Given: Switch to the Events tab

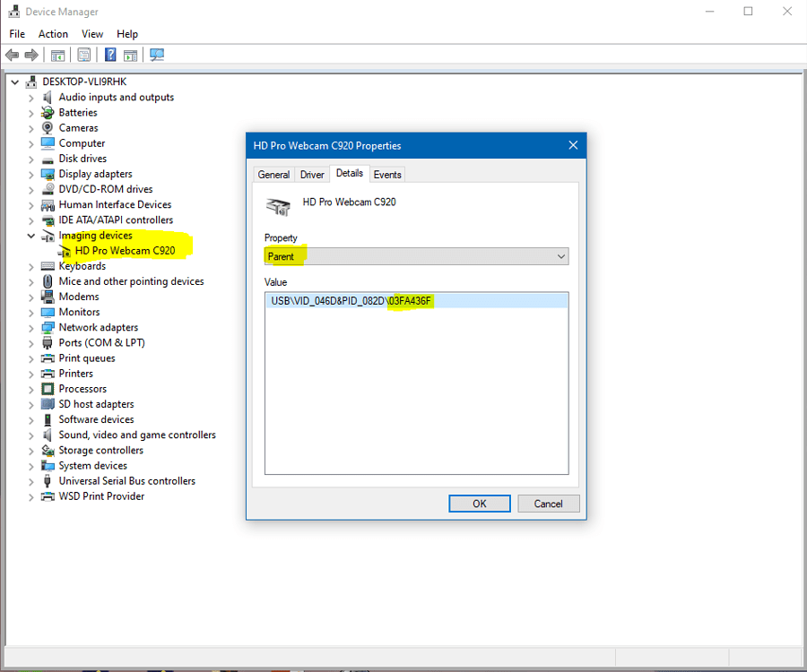Looking at the screenshot, I should click(x=387, y=175).
